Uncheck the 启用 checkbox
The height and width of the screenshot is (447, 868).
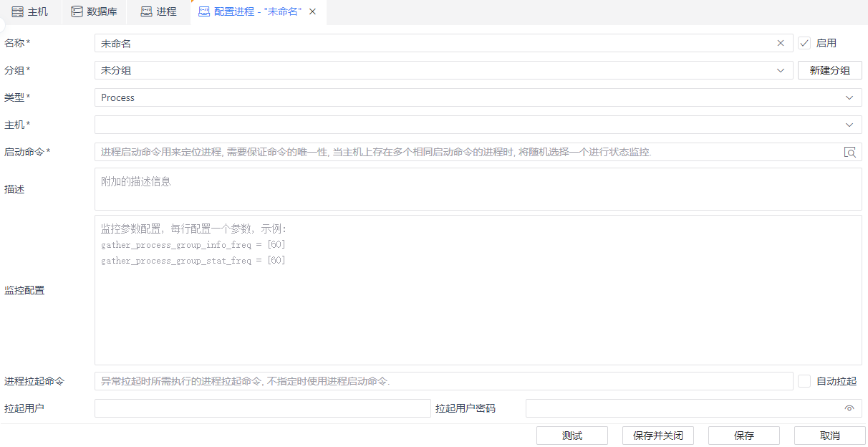(804, 43)
